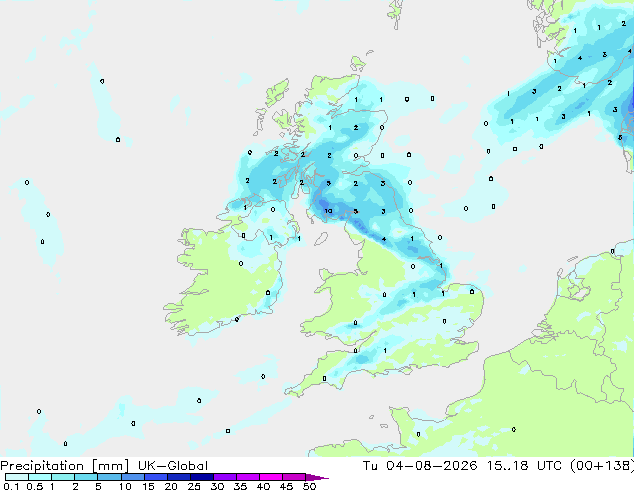The width and height of the screenshot is (634, 490).
Task: Click the 20–25 mm dark blue legend swatch
Action: click(x=179, y=477)
